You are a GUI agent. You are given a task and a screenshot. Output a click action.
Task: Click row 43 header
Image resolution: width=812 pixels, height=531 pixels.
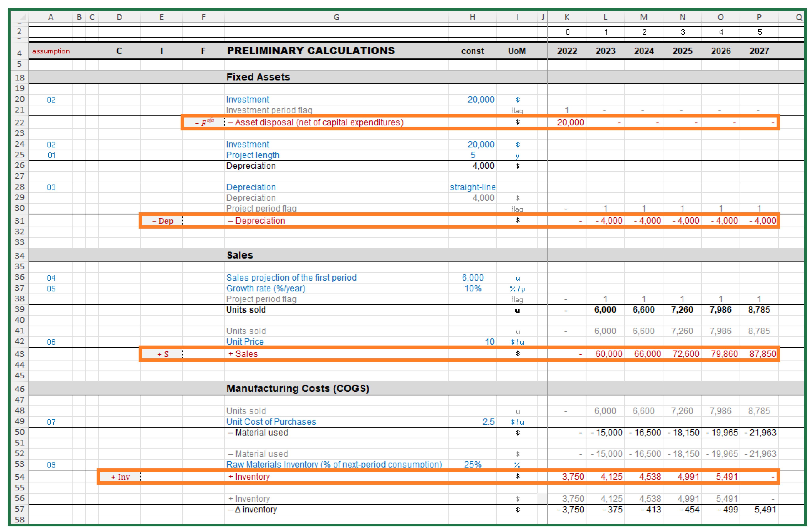tap(19, 354)
